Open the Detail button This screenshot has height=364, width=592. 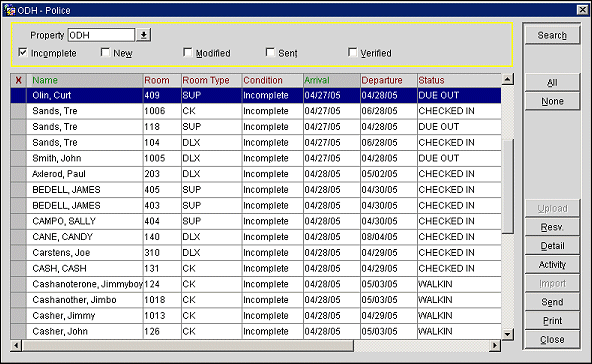point(552,246)
